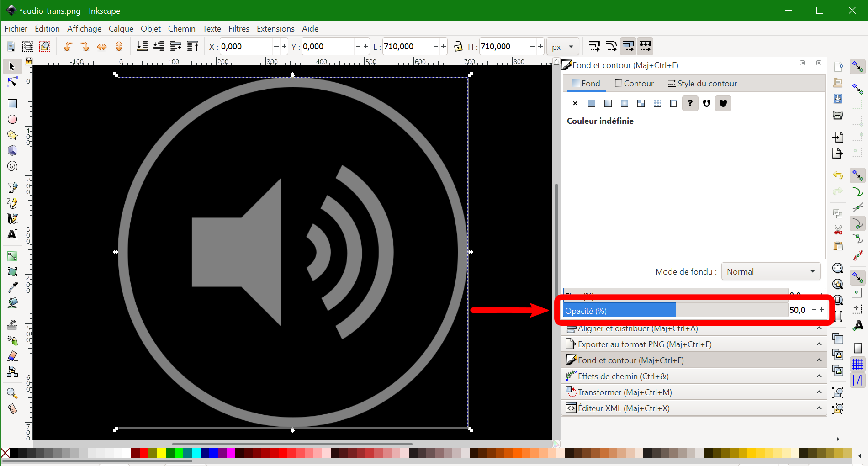The width and height of the screenshot is (868, 466).
Task: Click the flip horizontally icon
Action: [x=102, y=47]
